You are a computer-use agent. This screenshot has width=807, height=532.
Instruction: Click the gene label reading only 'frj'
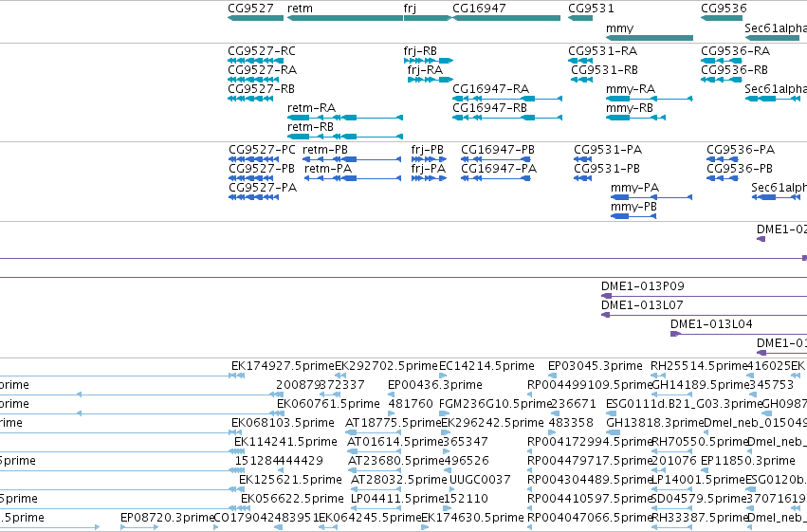tap(411, 9)
